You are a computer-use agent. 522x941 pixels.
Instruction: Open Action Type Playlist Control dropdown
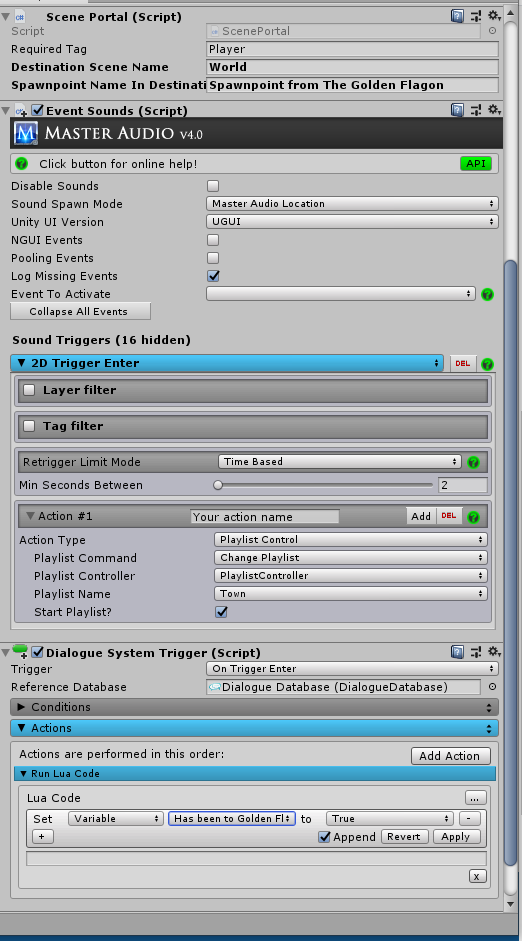[x=350, y=540]
